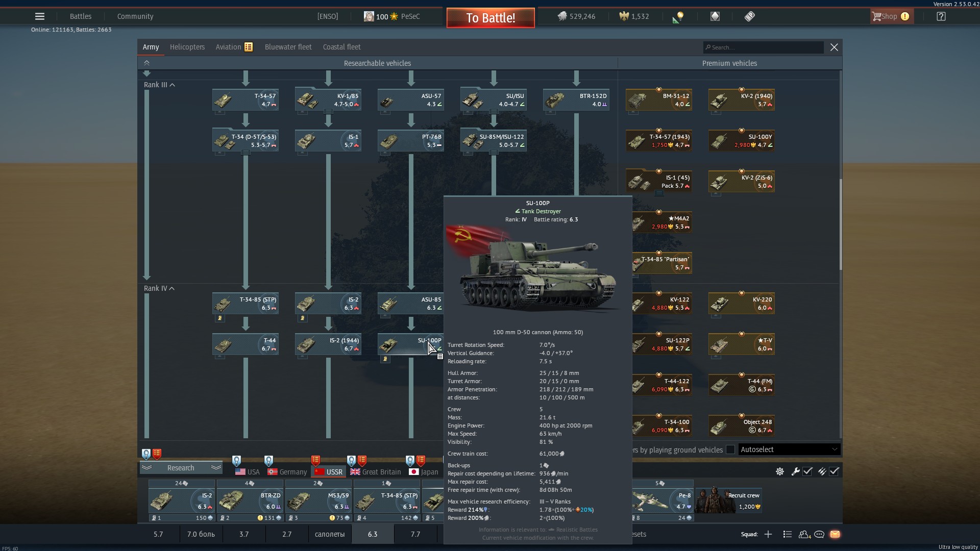This screenshot has height=551, width=980.
Task: Toggle the automatic ammo refill checkbox
Action: tap(834, 471)
